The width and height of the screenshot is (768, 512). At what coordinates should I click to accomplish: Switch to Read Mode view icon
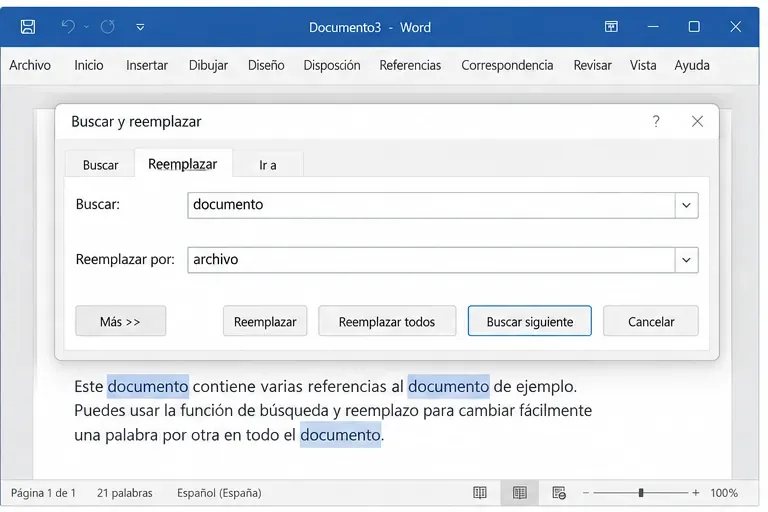coord(480,492)
